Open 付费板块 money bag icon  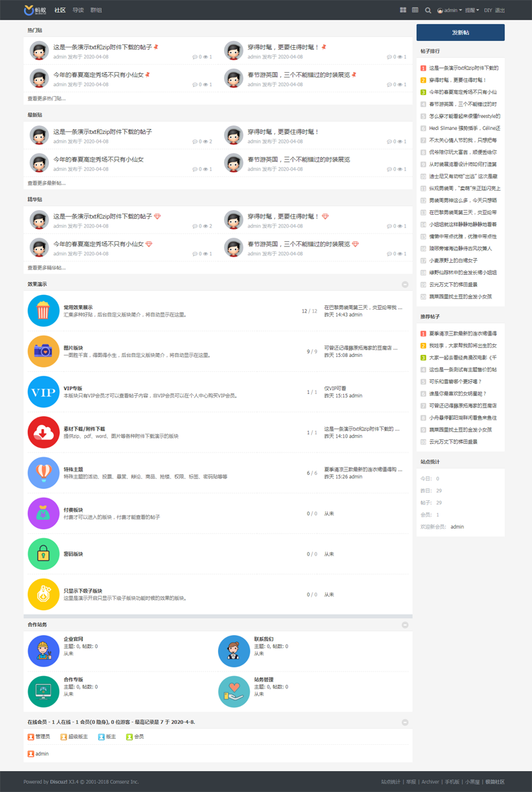(x=44, y=513)
